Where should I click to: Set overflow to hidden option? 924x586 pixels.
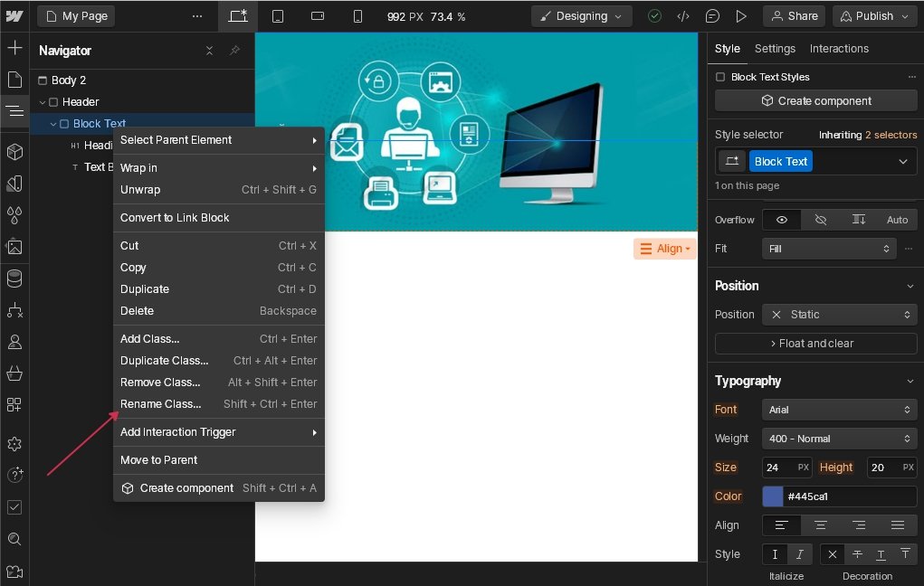coord(821,220)
